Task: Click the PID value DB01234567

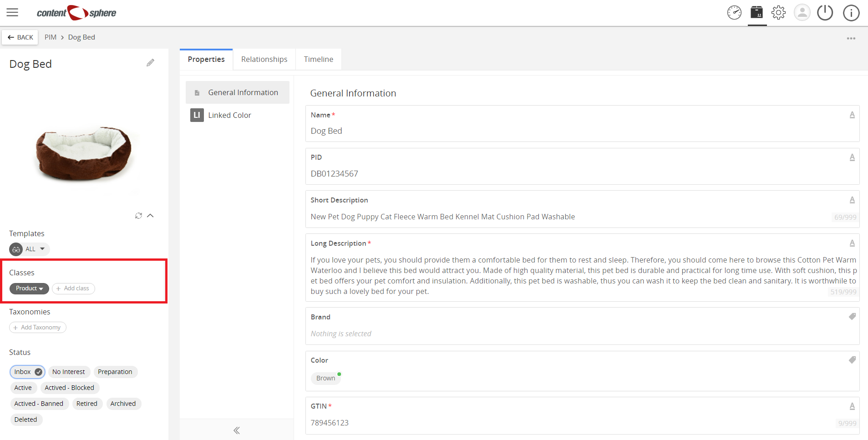Action: (335, 174)
